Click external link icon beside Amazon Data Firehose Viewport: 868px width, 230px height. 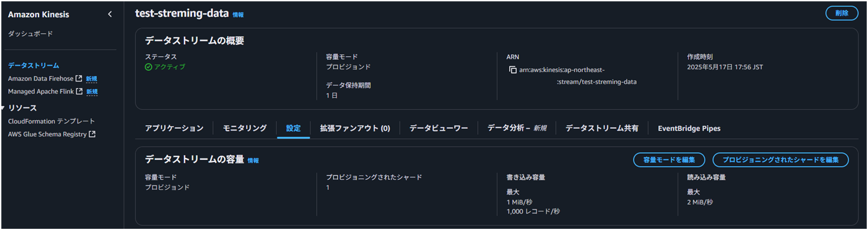pos(79,79)
